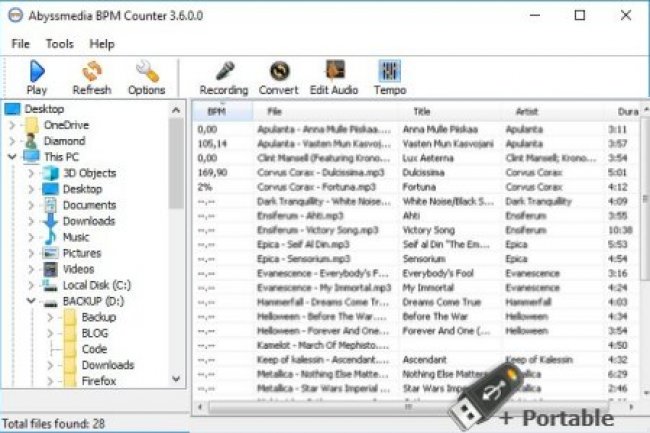Open the Help menu

101,44
